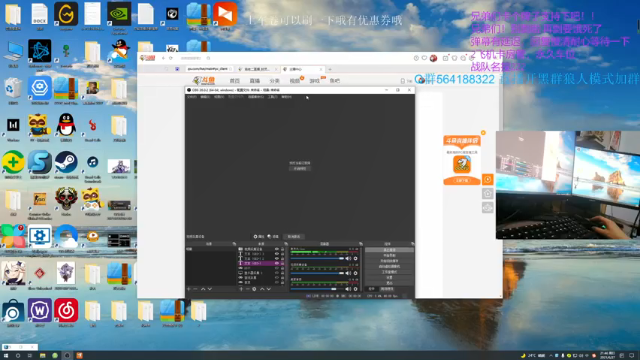Toggle lock on the display capture source
Viewport: 640px width, 360px height.
(x=282, y=273)
